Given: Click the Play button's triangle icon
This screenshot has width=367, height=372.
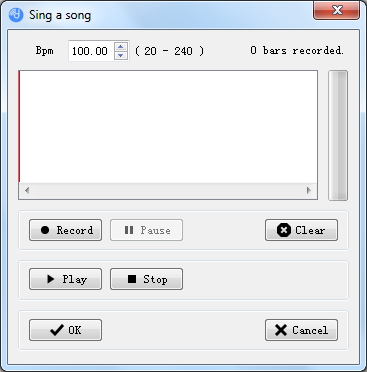Looking at the screenshot, I should point(51,279).
